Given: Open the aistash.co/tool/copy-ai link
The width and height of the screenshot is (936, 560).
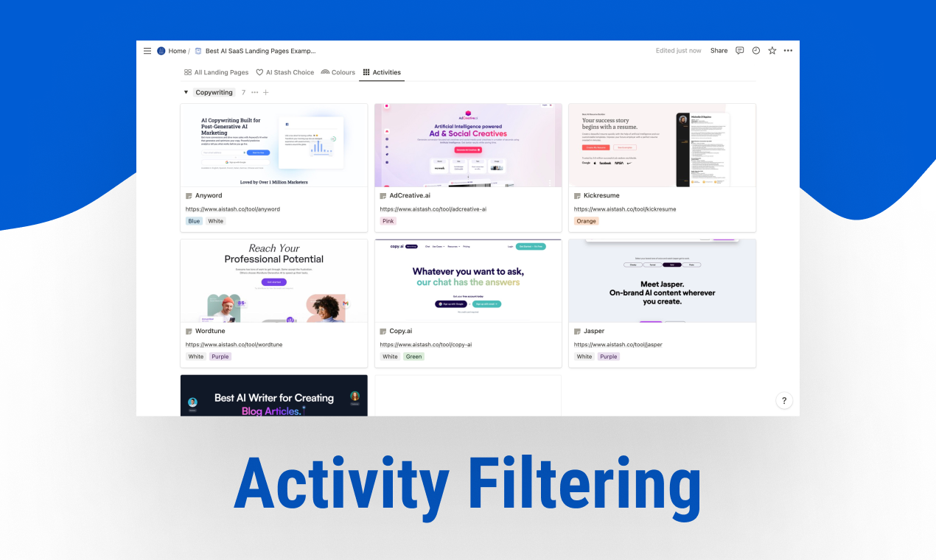Looking at the screenshot, I should 426,345.
